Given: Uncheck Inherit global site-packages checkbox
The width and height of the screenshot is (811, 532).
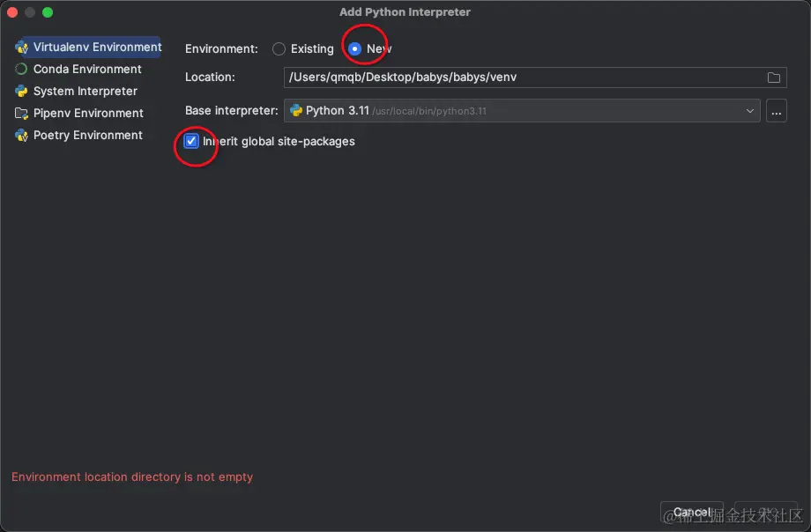Looking at the screenshot, I should [x=191, y=141].
